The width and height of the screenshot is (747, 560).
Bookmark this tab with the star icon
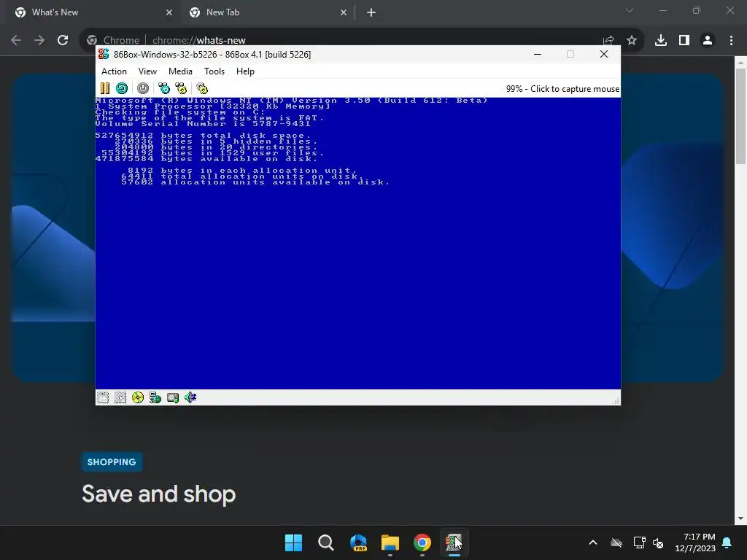point(632,40)
